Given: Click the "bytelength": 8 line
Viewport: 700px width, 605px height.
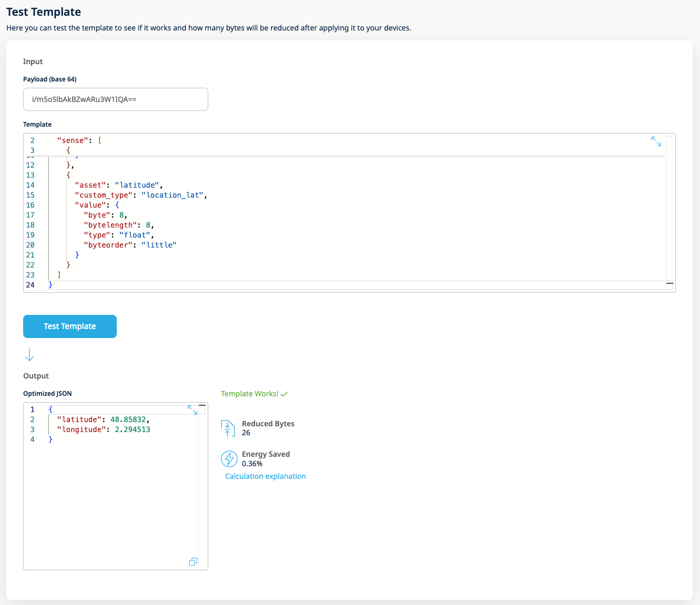Looking at the screenshot, I should [119, 225].
